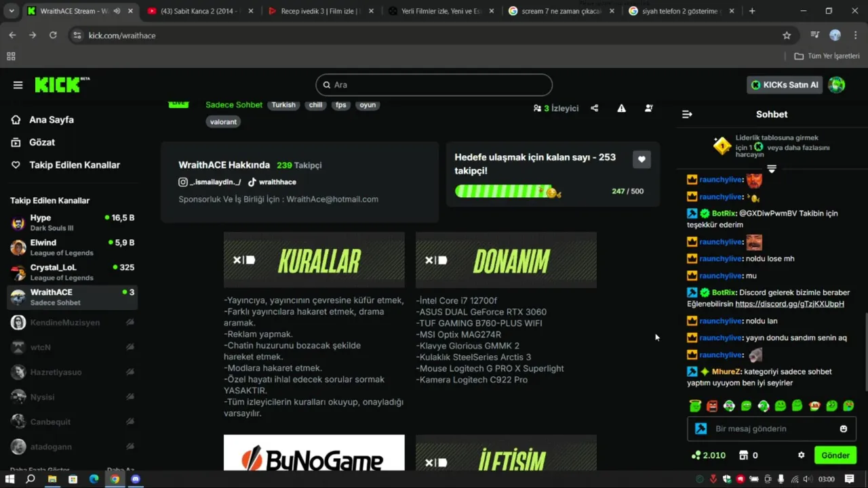This screenshot has height=488, width=868.
Task: Collapse the chat panel arrow icon
Action: pos(687,115)
